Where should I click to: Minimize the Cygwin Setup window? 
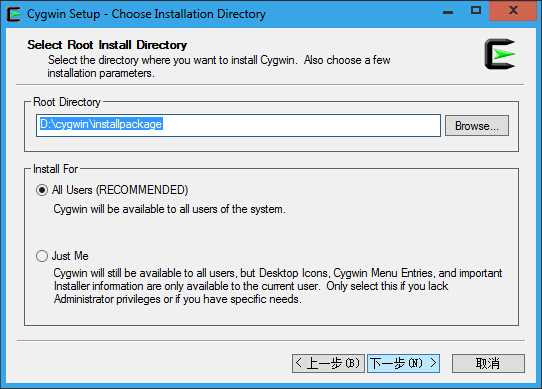click(448, 12)
